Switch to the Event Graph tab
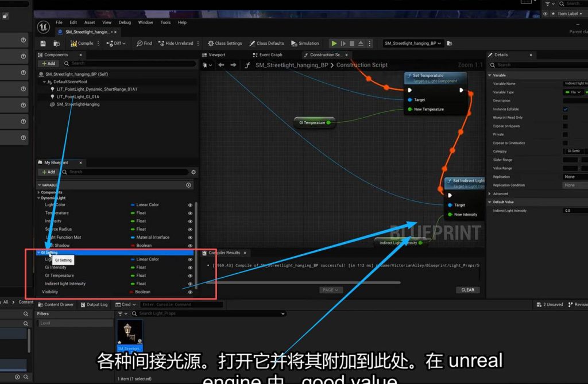This screenshot has width=588, height=384. (x=270, y=55)
